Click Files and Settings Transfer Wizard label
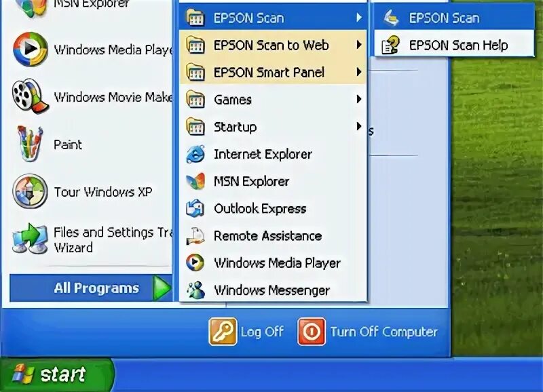Viewport: 543px width, 392px height. (x=113, y=239)
